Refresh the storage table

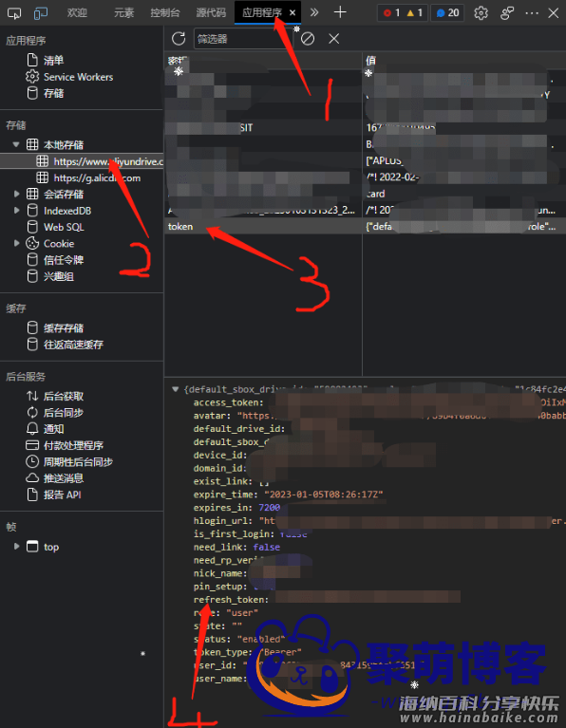pyautogui.click(x=179, y=39)
